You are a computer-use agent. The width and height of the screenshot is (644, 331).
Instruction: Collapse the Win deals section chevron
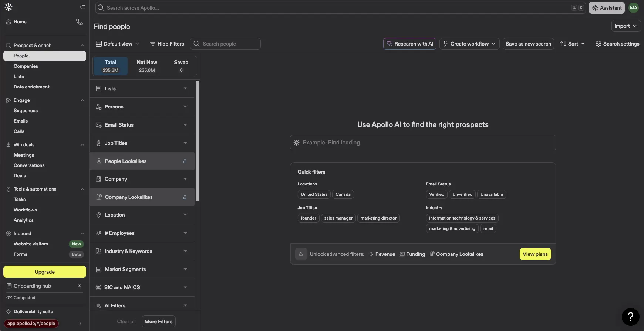pos(82,145)
